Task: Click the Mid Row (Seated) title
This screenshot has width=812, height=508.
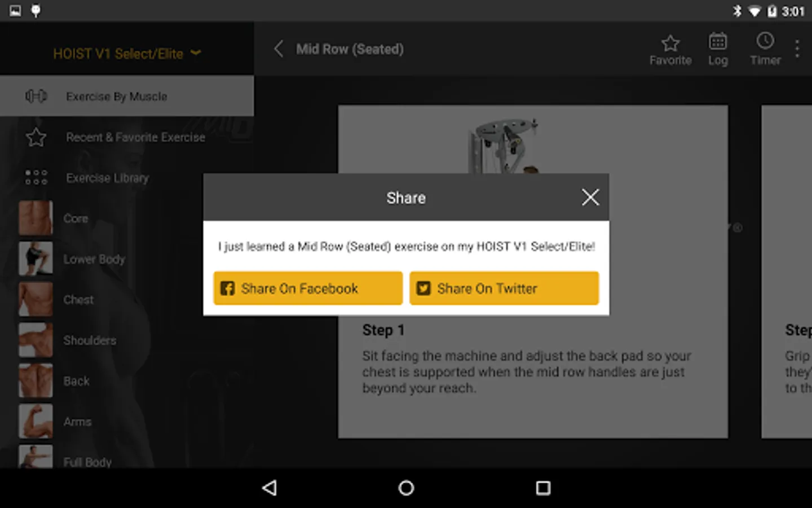Action: (x=350, y=49)
